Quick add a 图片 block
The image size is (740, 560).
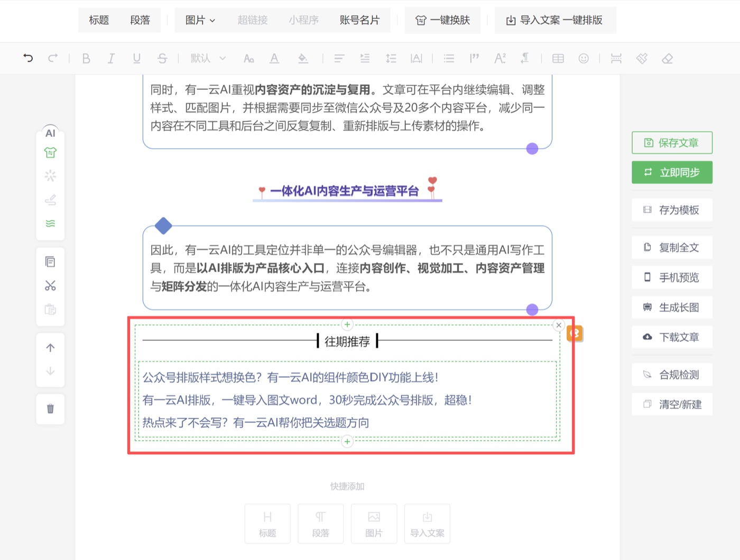[x=374, y=524]
